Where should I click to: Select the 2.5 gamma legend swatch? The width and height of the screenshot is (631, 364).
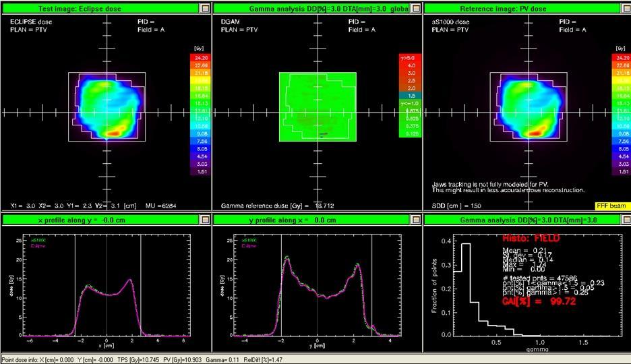[410, 81]
